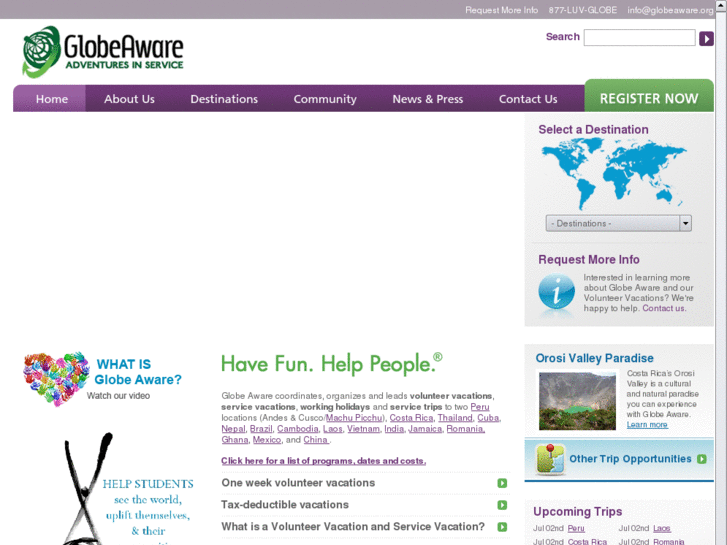Viewport: 727px width, 545px height.
Task: Click One week volunteer vacations row
Action: [365, 483]
